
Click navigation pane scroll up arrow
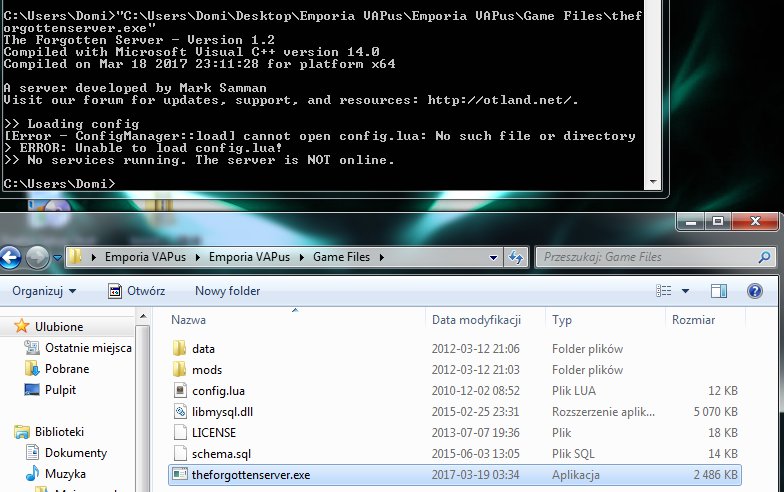tap(143, 316)
